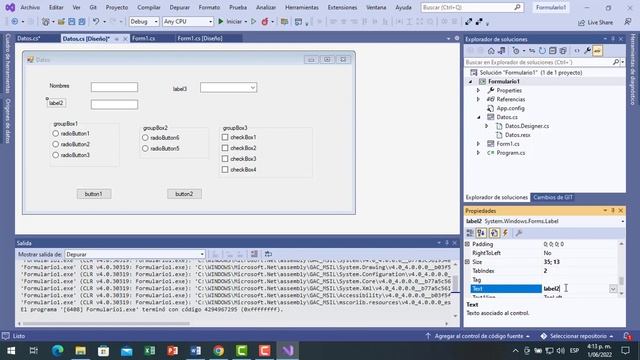Click the Undo arrow icon
This screenshot has width=640, height=360.
(96, 22)
